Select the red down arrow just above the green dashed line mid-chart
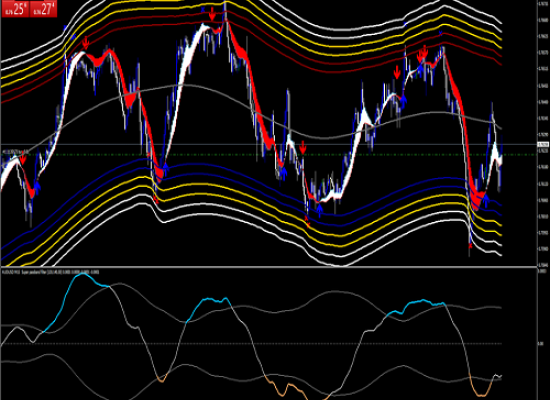The image size is (550, 400). (303, 147)
